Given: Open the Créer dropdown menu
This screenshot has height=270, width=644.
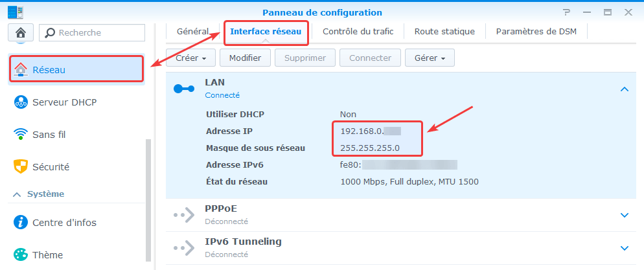Looking at the screenshot, I should (190, 58).
